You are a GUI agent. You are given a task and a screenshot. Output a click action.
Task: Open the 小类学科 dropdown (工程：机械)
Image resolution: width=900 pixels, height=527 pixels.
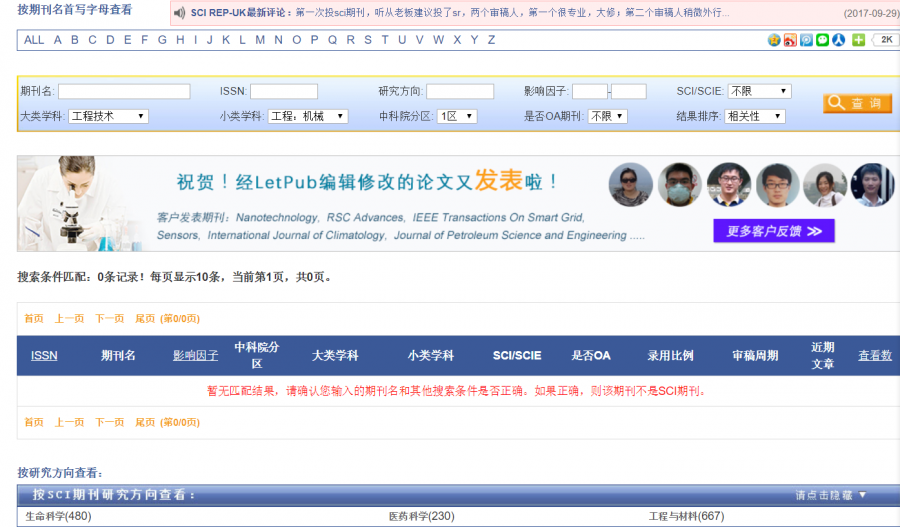point(308,116)
